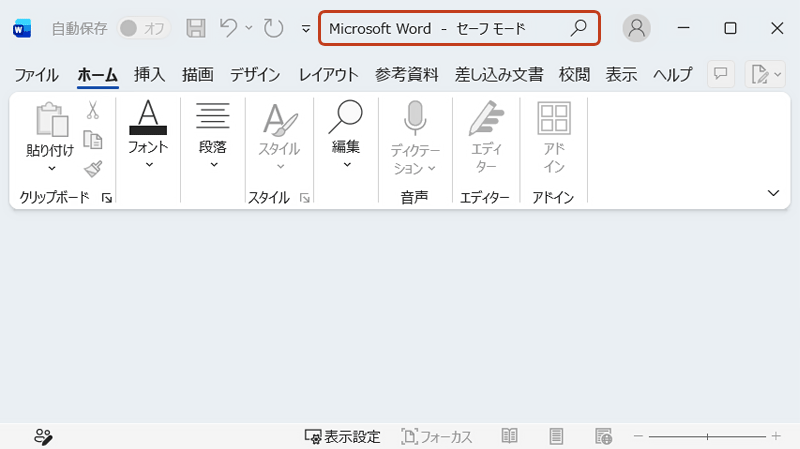Switch to the 校閲 tab

pos(574,75)
